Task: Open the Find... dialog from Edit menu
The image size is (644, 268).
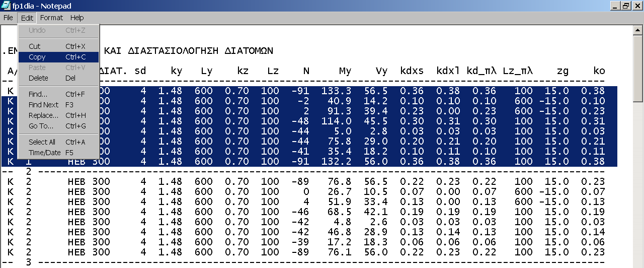Action: [x=58, y=94]
